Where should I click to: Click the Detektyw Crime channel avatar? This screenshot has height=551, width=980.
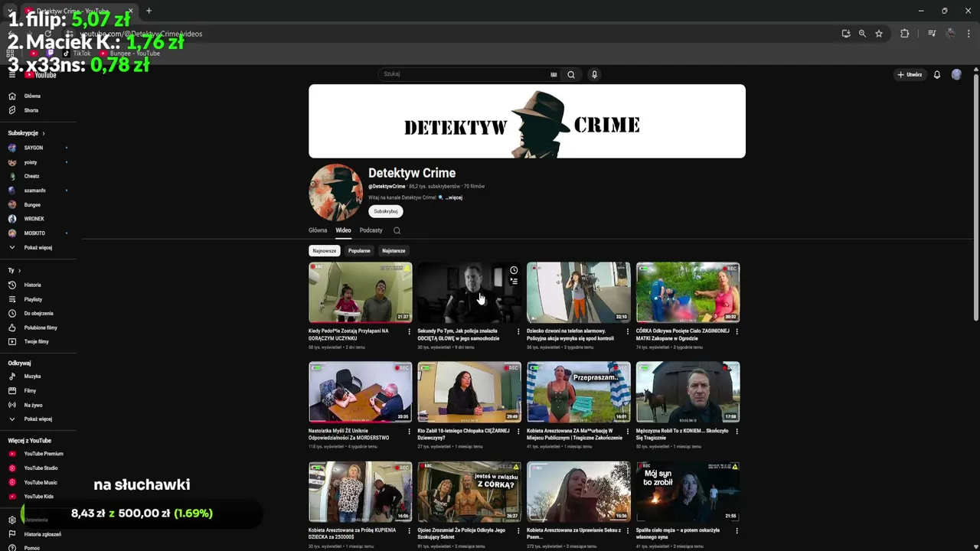coord(335,192)
